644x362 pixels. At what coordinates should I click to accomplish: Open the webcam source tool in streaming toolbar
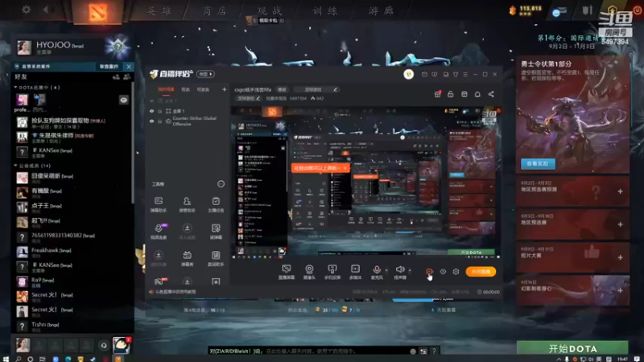[x=309, y=272]
